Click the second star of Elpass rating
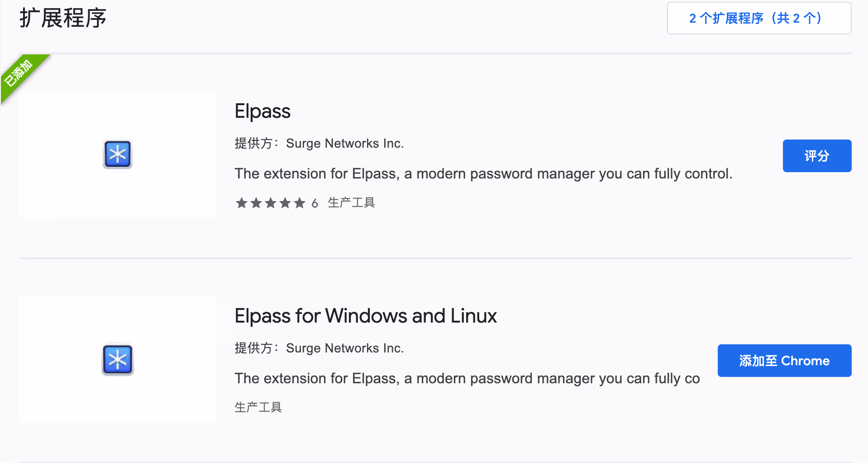 pos(256,203)
